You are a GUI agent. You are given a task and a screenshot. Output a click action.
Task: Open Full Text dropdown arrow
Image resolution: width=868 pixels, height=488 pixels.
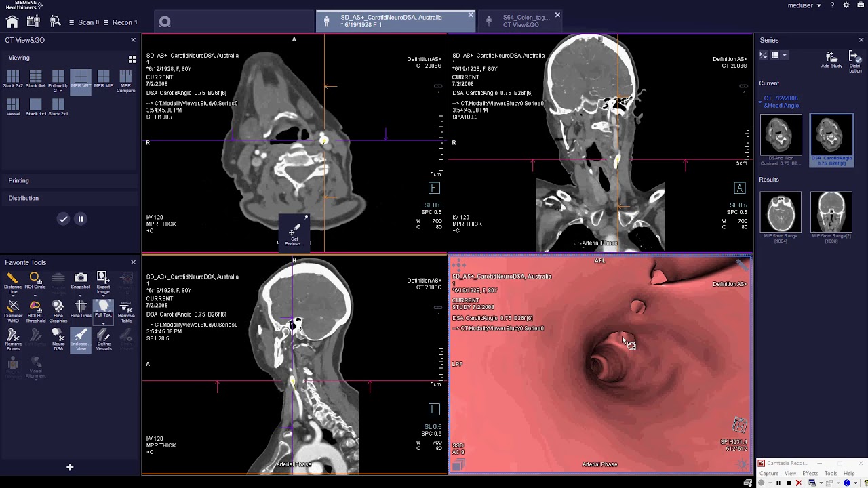point(103,322)
